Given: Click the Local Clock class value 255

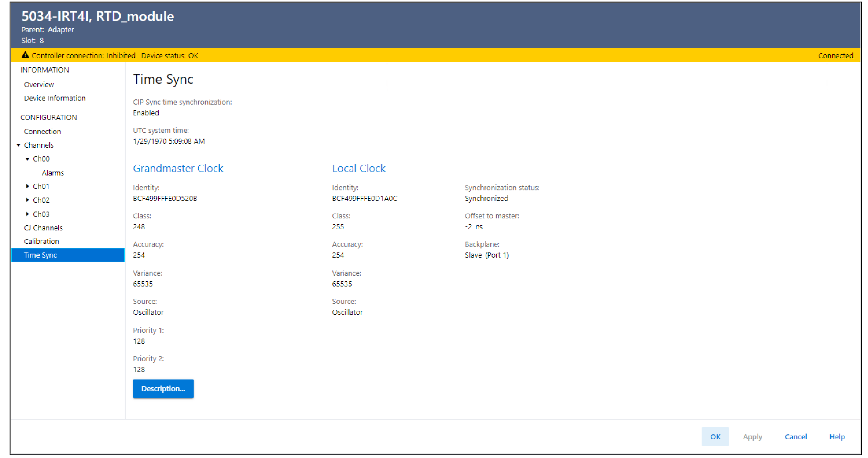Looking at the screenshot, I should [338, 227].
